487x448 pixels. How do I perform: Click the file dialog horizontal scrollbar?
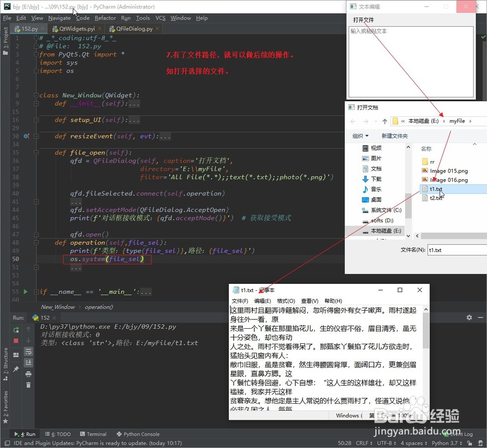454,236
